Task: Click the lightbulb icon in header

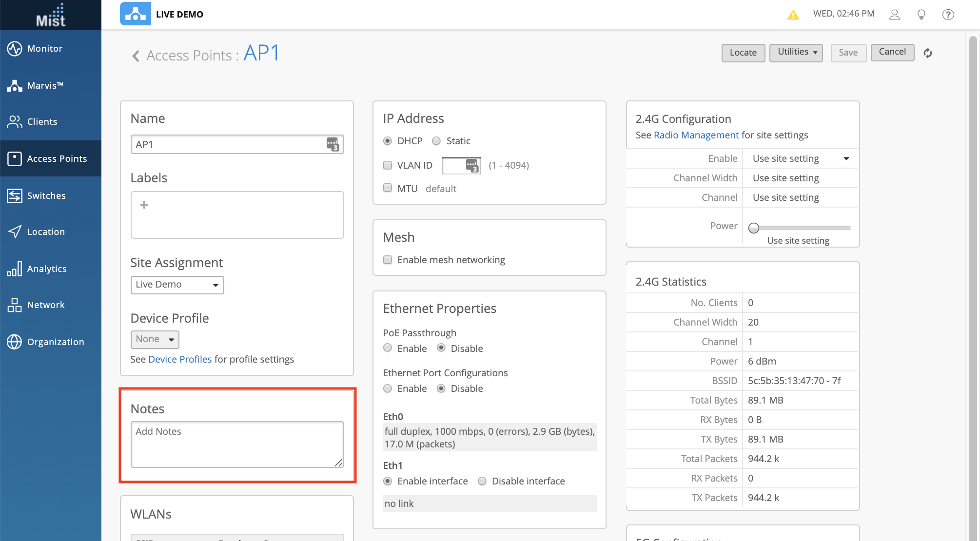Action: click(x=921, y=15)
